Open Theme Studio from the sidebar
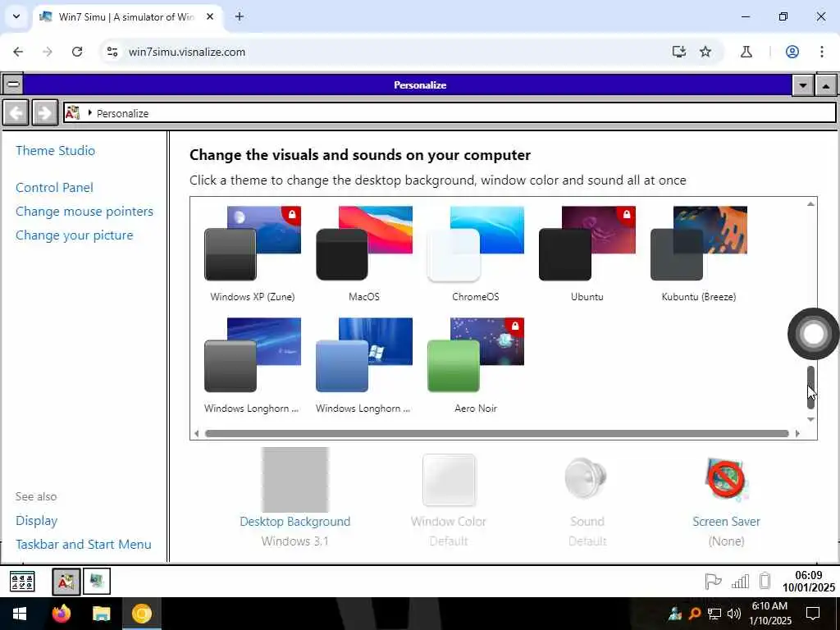The height and width of the screenshot is (630, 840). click(55, 151)
